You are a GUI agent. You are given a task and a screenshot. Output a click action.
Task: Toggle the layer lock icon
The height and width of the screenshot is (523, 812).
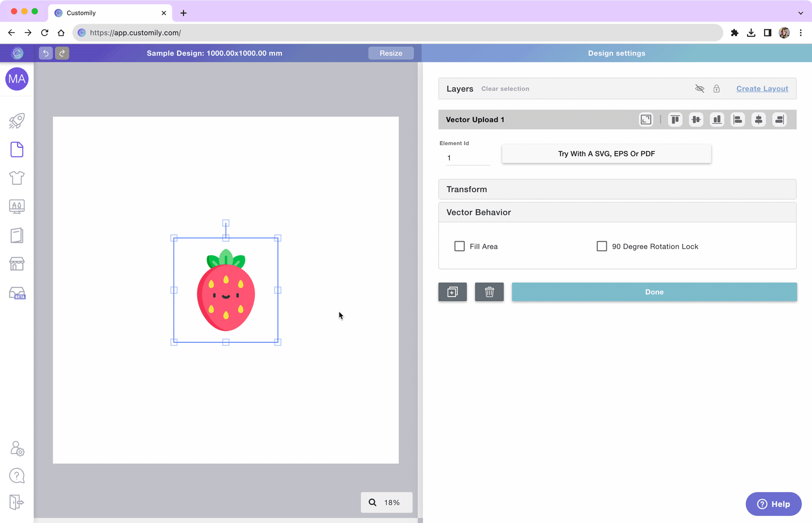click(716, 89)
